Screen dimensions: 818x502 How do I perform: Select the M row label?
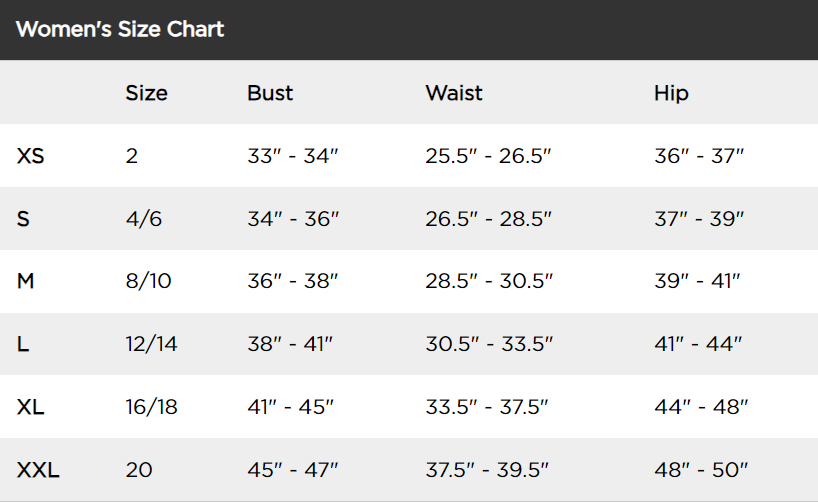26,281
